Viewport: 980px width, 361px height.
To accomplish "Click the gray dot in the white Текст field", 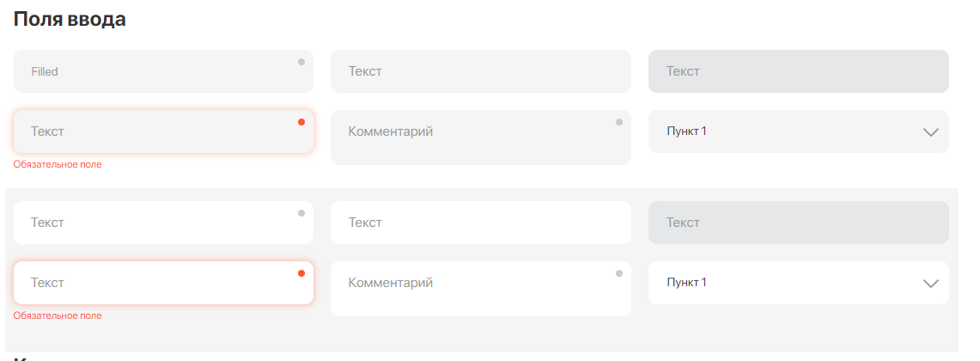I will click(x=301, y=213).
